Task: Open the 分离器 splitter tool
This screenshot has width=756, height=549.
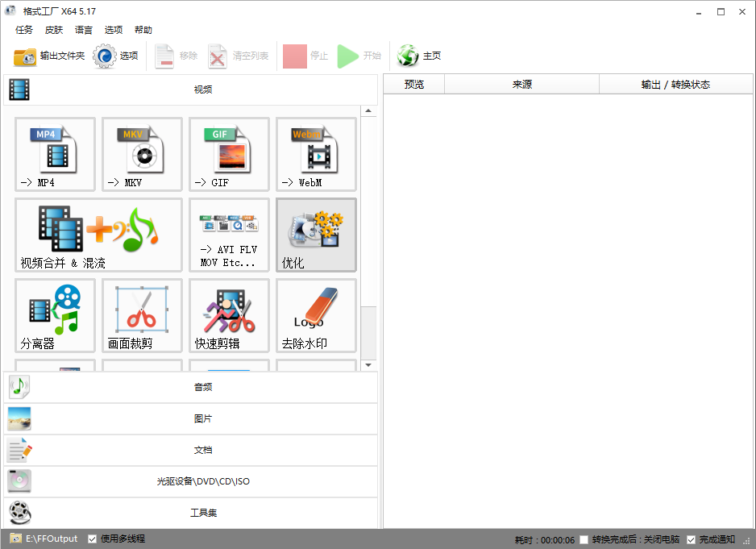Action: [x=55, y=315]
